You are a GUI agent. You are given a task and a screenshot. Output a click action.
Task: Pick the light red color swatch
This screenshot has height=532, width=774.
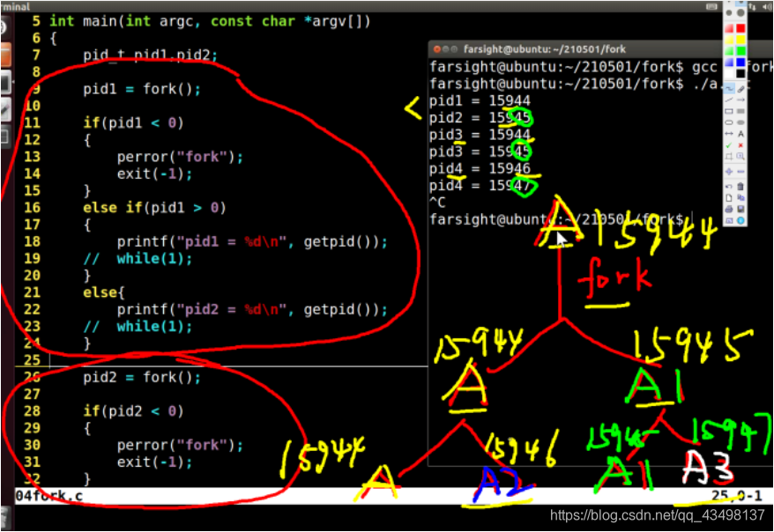point(729,28)
